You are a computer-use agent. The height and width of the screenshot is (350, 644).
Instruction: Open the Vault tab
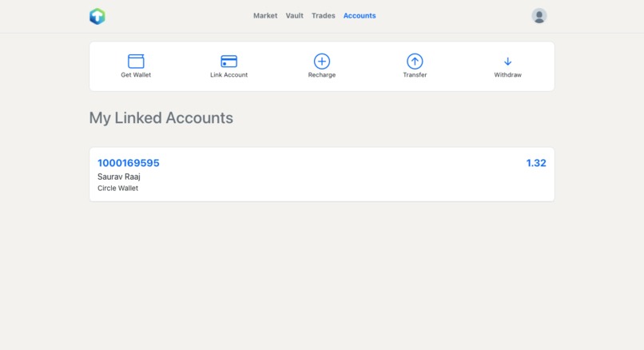coord(295,16)
